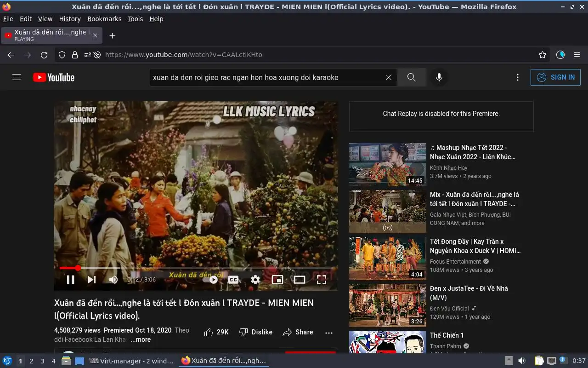Open YouTube hamburger guide menu
Screen dimensions: 588x368
point(17,77)
